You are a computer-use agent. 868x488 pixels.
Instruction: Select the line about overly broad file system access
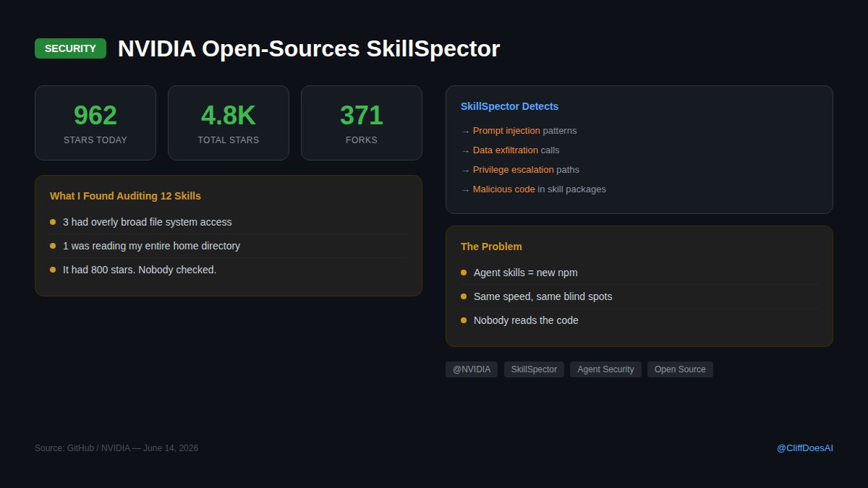pos(229,222)
